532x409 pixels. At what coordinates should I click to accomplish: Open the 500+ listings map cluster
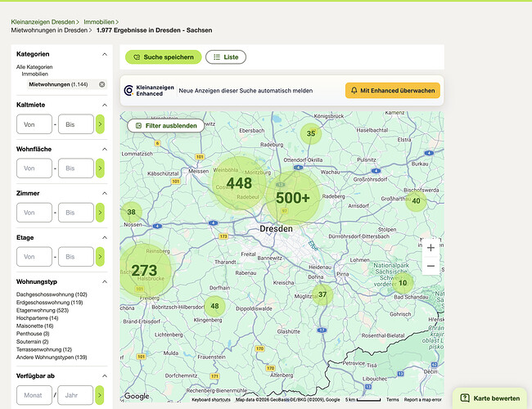coord(292,198)
